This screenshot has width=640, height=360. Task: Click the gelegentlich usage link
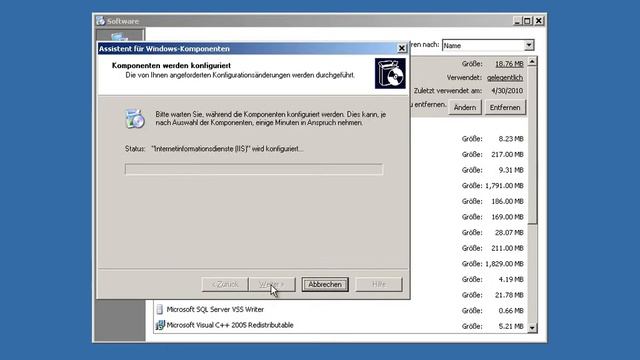point(505,78)
